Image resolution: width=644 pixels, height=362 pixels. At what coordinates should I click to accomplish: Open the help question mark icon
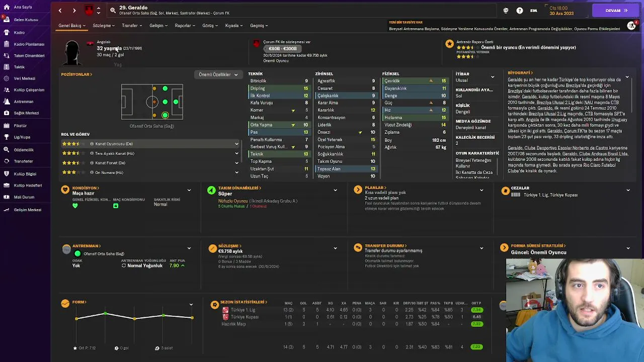(x=520, y=11)
